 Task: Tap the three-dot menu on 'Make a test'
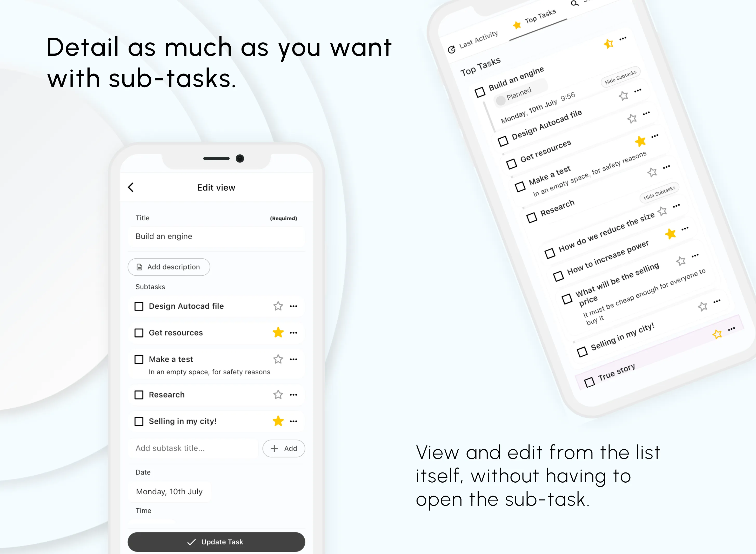tap(293, 359)
